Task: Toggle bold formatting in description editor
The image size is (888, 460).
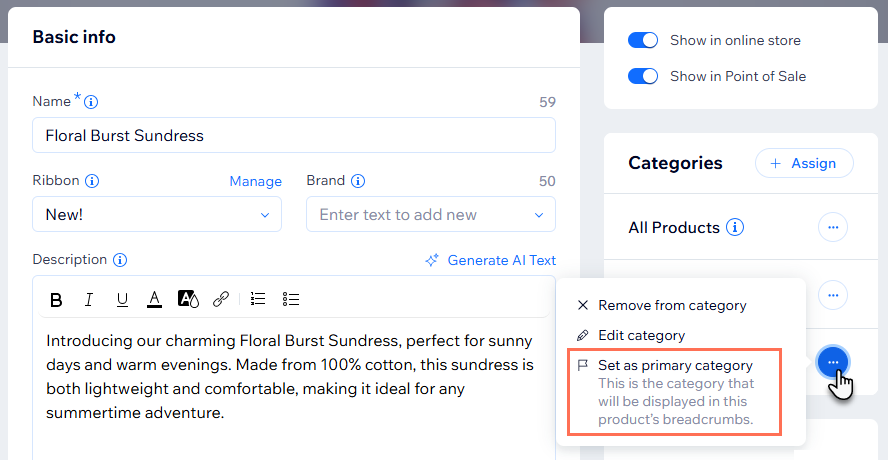Action: pyautogui.click(x=56, y=299)
